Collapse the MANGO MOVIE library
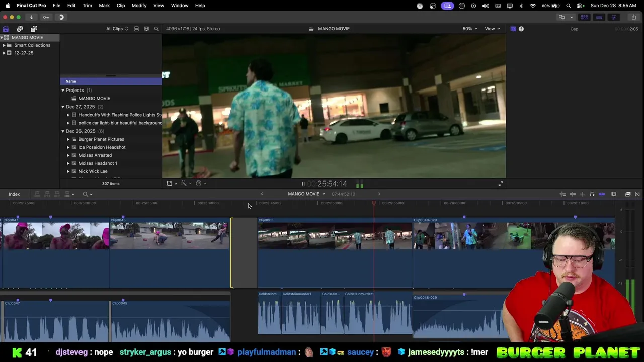 click(x=2, y=38)
